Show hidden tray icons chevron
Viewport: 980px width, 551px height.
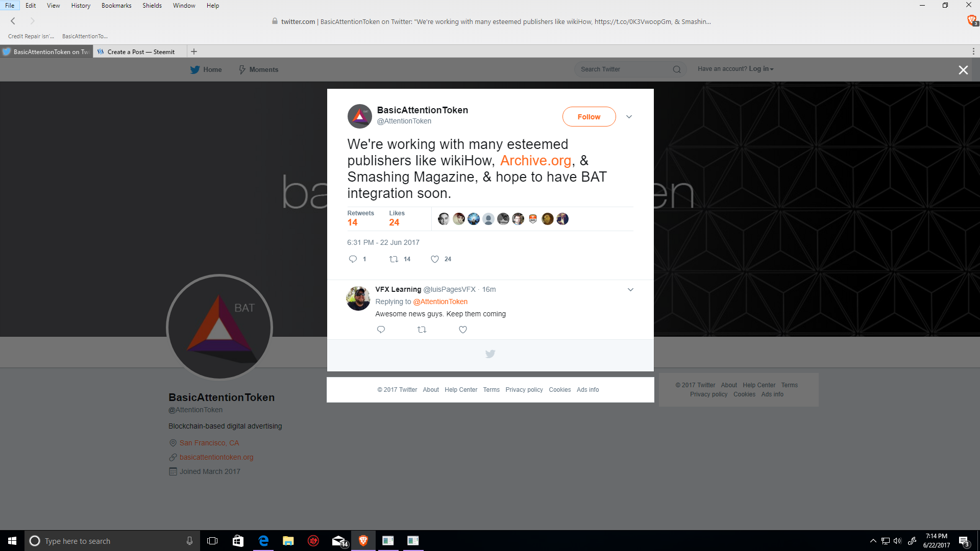point(873,541)
